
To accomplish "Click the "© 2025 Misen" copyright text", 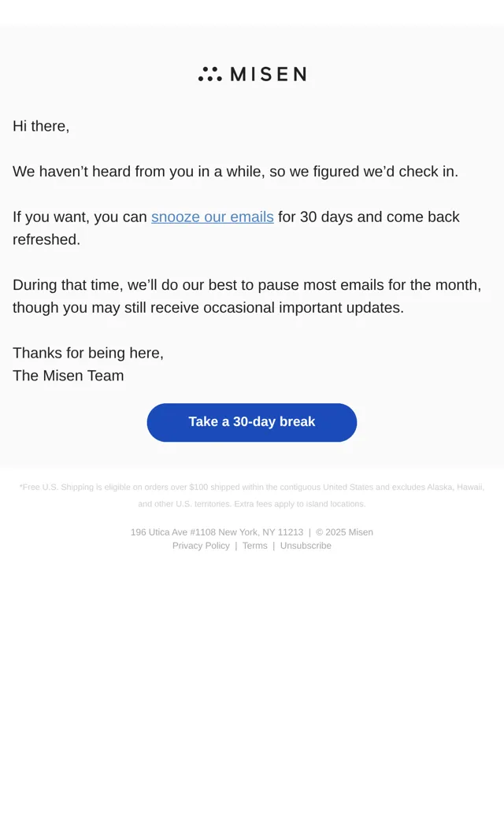I will (x=344, y=532).
